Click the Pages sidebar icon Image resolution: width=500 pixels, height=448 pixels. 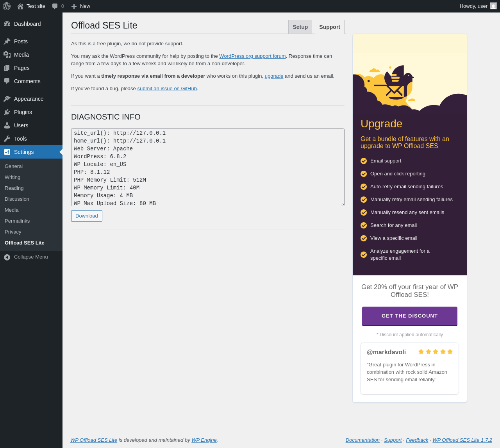click(x=7, y=68)
